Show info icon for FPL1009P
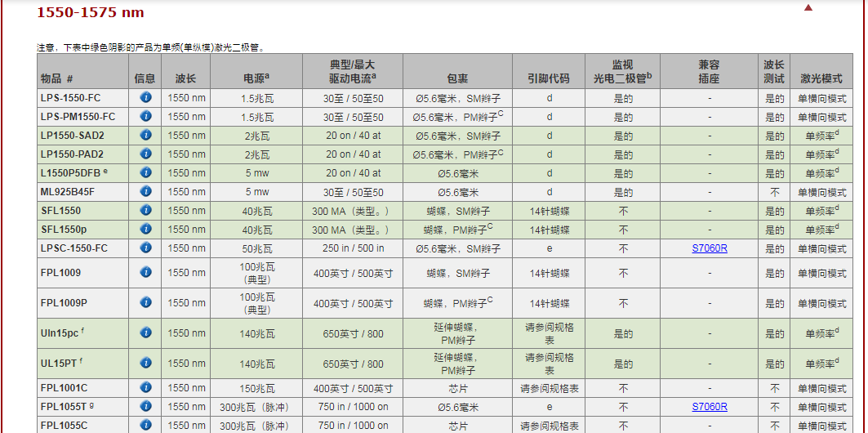This screenshot has height=433, width=868. pyautogui.click(x=145, y=303)
